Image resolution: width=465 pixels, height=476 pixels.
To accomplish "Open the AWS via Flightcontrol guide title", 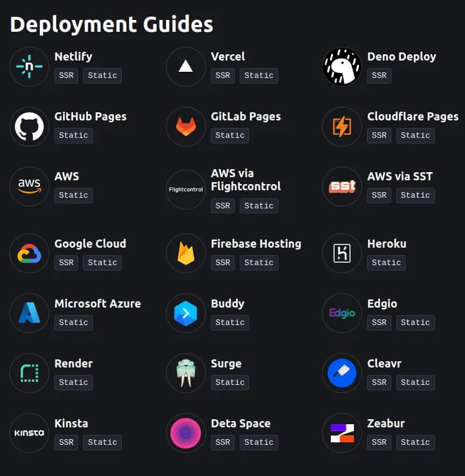I will pos(246,180).
